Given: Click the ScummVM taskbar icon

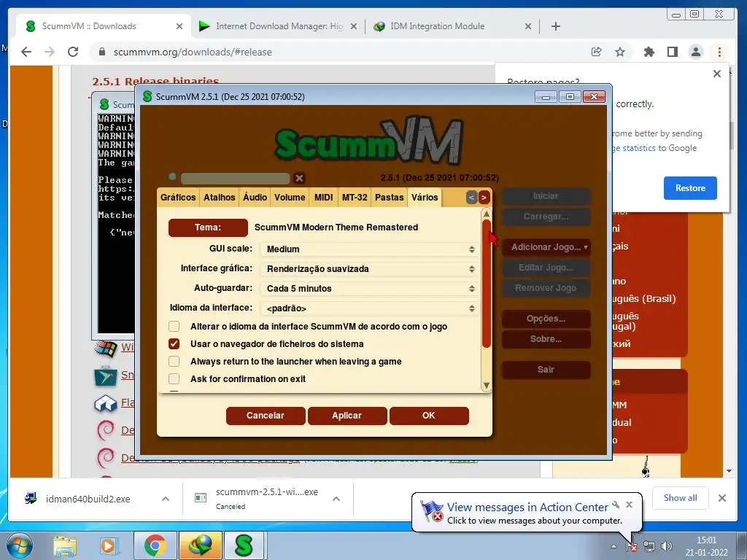Looking at the screenshot, I should (244, 545).
